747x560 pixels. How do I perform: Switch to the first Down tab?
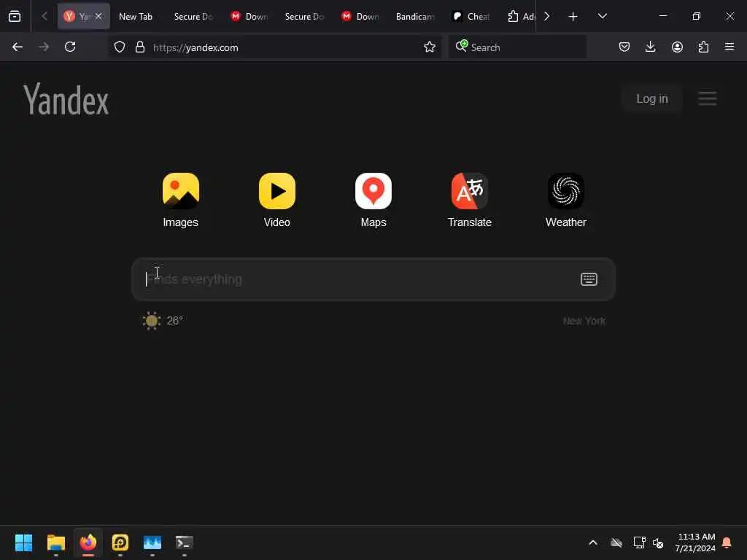click(x=249, y=16)
